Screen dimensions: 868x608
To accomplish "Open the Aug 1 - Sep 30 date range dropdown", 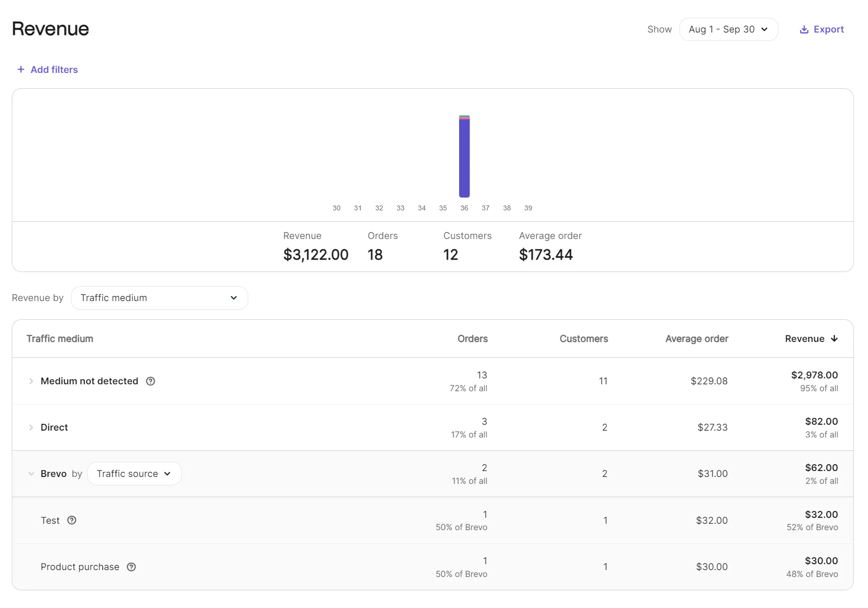I will pos(728,30).
